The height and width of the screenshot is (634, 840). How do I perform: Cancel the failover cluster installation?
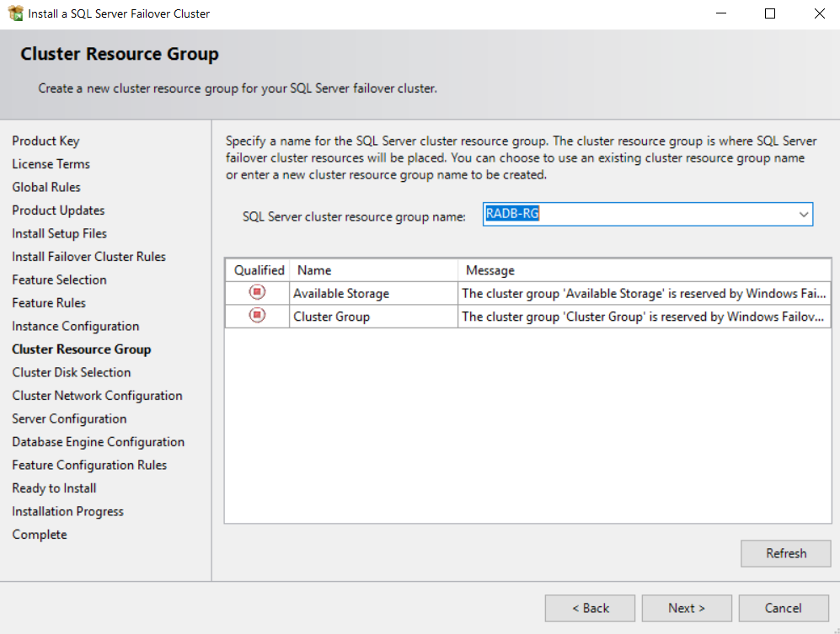(784, 608)
